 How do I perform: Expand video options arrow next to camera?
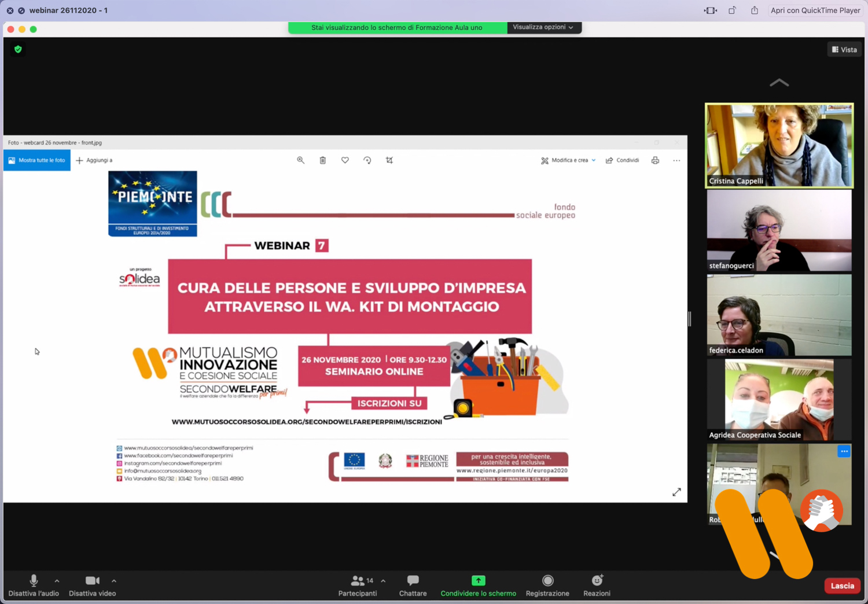114,581
